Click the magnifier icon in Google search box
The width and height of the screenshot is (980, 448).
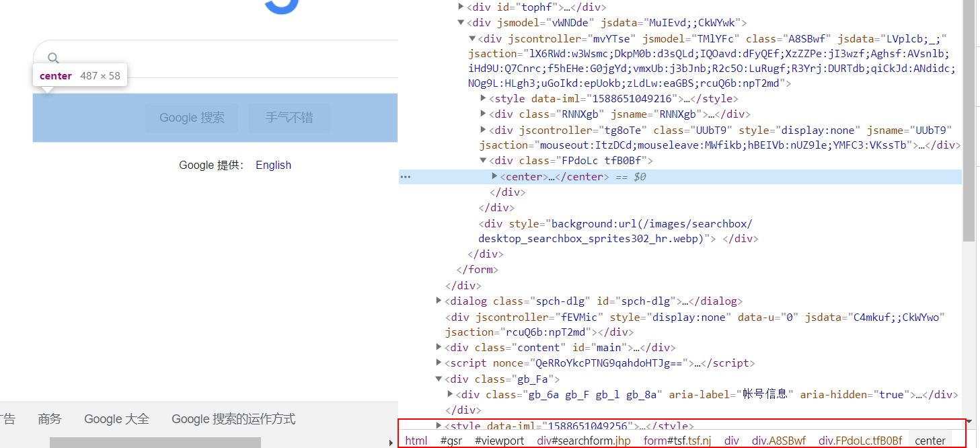[54, 59]
